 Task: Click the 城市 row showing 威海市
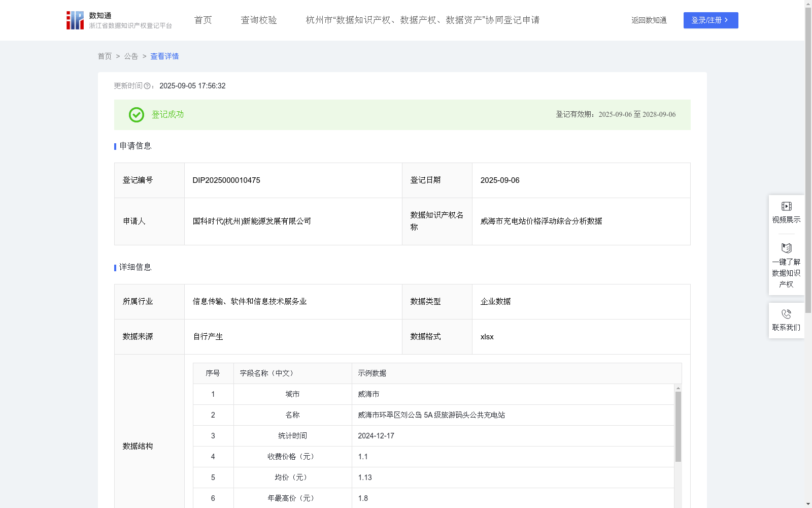point(368,394)
